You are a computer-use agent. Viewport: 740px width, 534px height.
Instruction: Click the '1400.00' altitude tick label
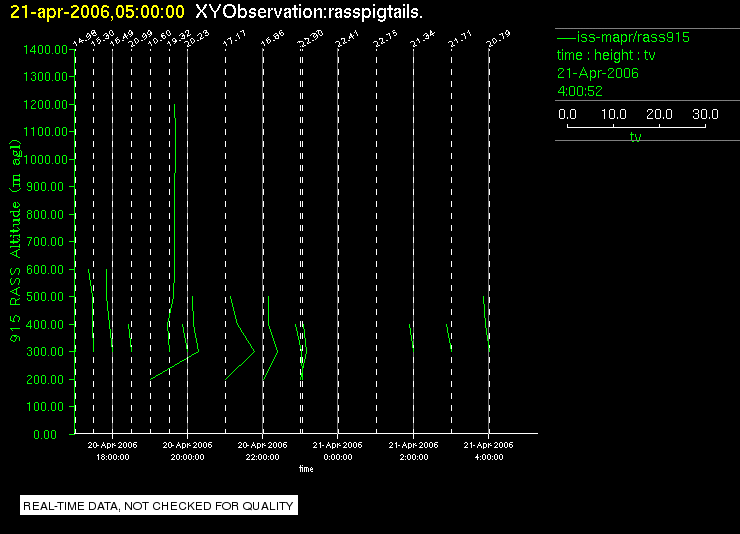click(x=45, y=50)
